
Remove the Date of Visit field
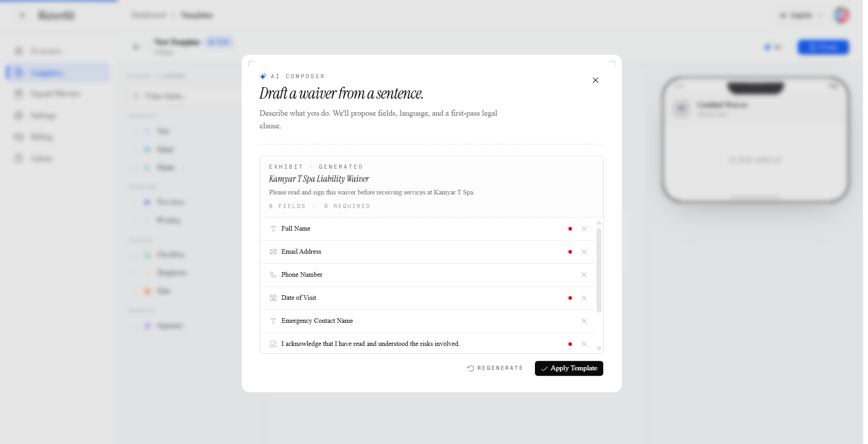pos(584,298)
